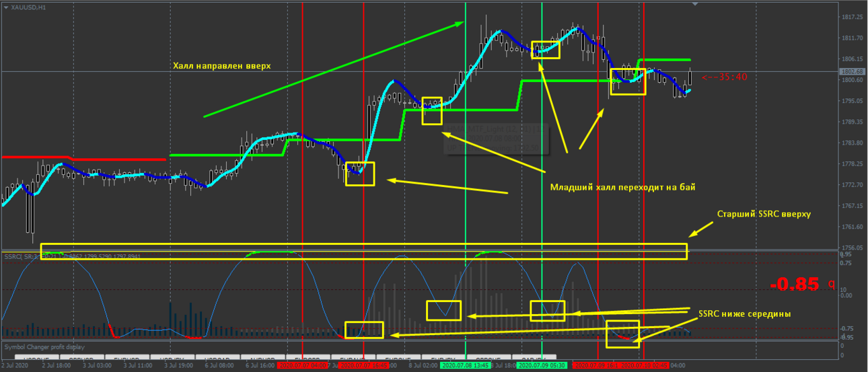Click the 1811.70 price scale value
This screenshot has height=372, width=868.
851,38
